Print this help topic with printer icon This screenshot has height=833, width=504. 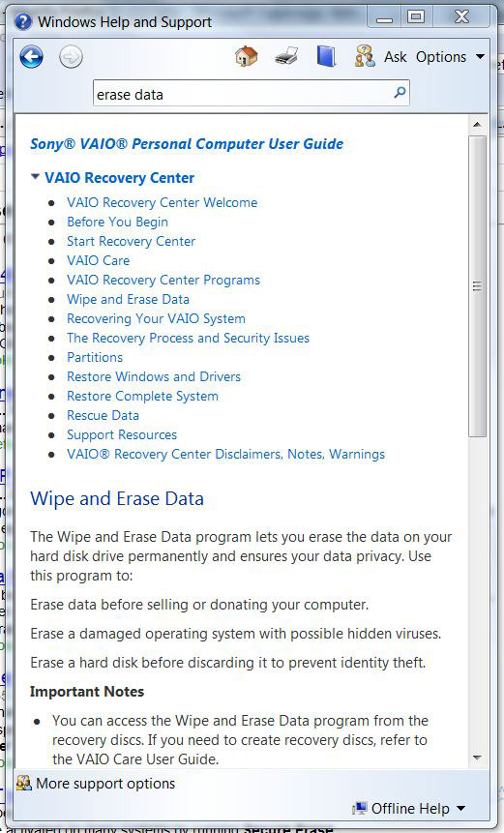(x=286, y=56)
